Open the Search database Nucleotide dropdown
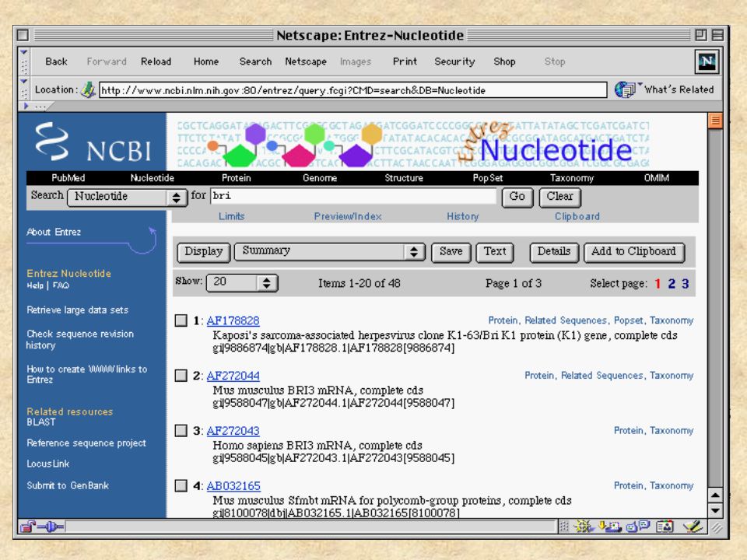Image resolution: width=747 pixels, height=560 pixels. pos(127,197)
